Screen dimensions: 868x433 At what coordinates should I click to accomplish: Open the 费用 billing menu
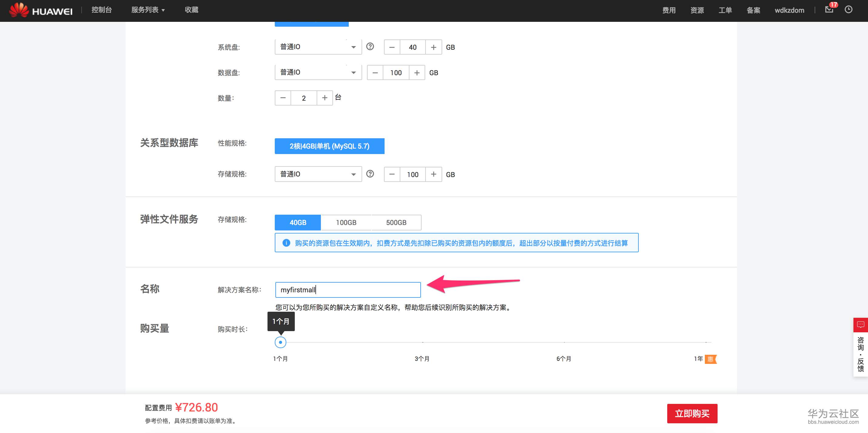[669, 10]
